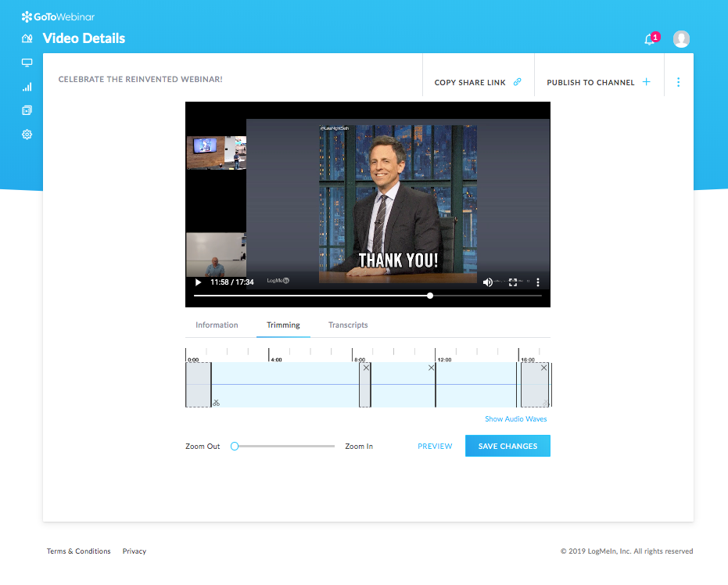
Task: Open Settings via the gear icon
Action: click(x=27, y=134)
